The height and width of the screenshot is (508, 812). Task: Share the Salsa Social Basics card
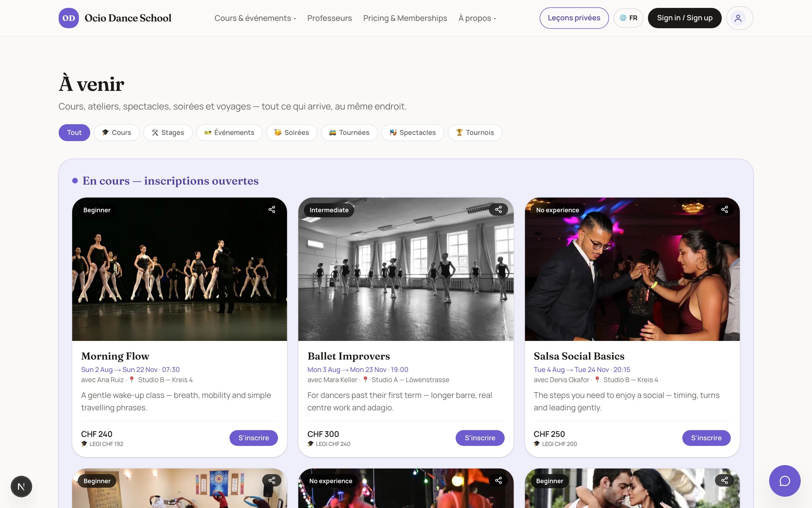pos(724,210)
